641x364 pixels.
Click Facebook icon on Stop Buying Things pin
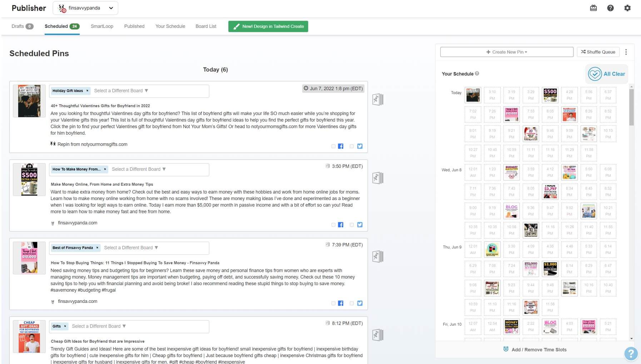coord(341,303)
